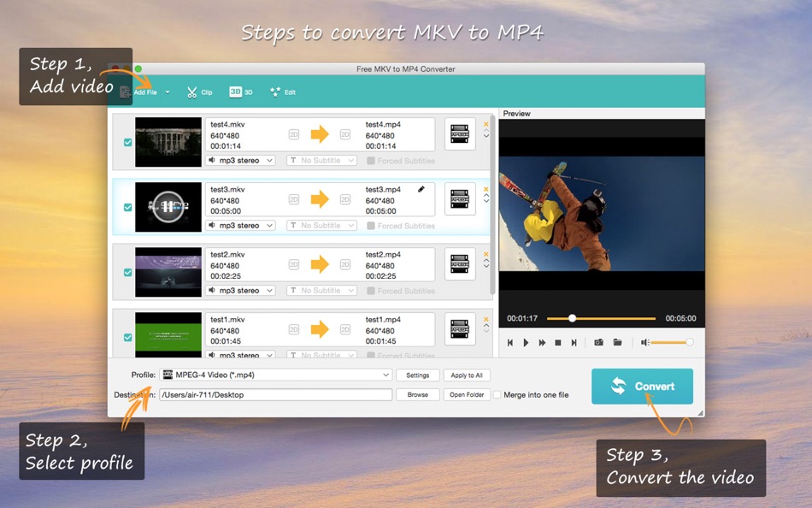Click the file list vertical scrollbar

(492, 205)
